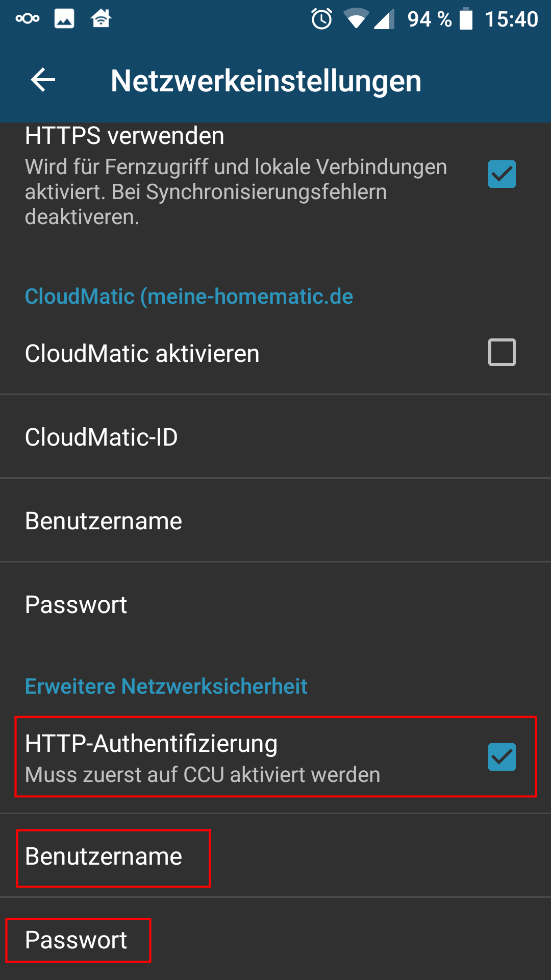Disable the HTTP-Authentifizierung checkbox

pyautogui.click(x=502, y=756)
